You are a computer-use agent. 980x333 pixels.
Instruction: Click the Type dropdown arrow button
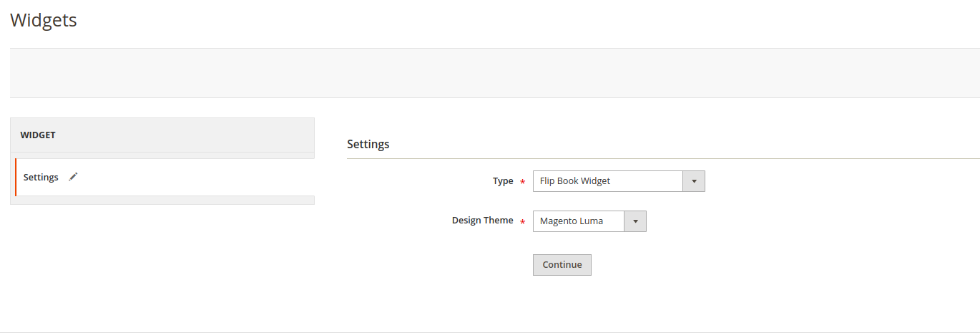click(694, 181)
